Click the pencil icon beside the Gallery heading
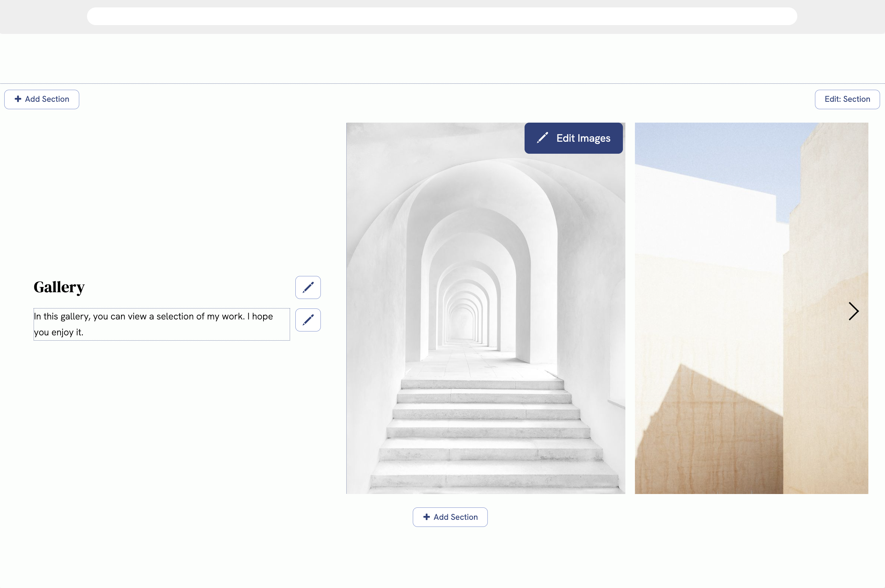Image resolution: width=885 pixels, height=588 pixels. [x=307, y=287]
